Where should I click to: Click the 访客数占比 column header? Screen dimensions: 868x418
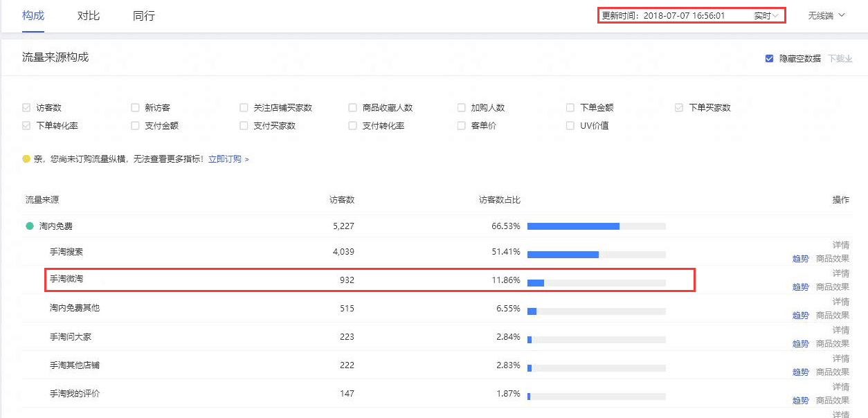pos(500,200)
